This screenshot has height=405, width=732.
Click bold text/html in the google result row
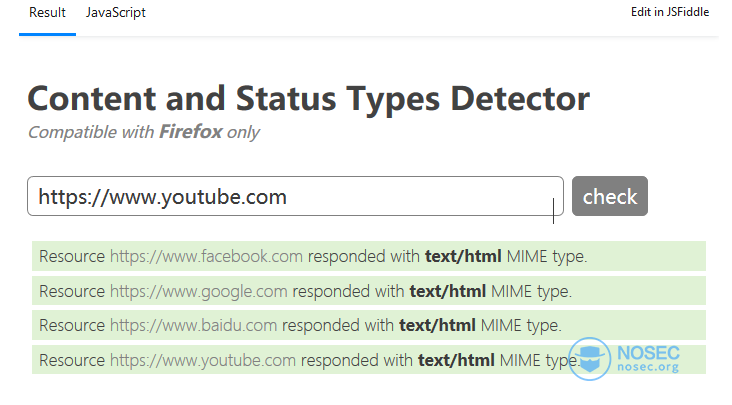tap(448, 291)
